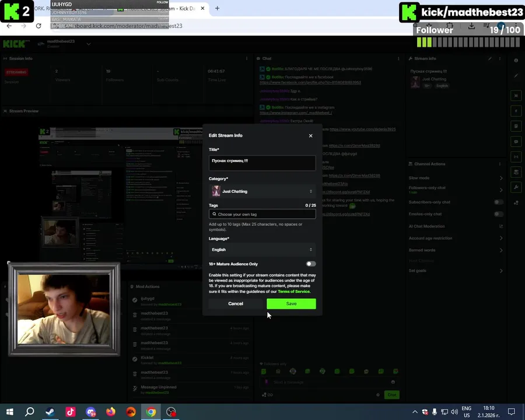Open AI Chat Moderation external link
The height and width of the screenshot is (420, 525).
click(501, 226)
